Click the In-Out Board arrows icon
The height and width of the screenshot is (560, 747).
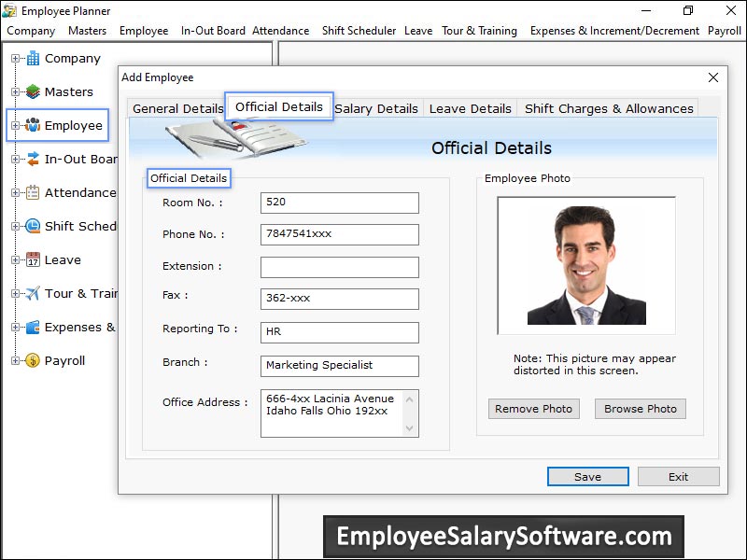(33, 159)
